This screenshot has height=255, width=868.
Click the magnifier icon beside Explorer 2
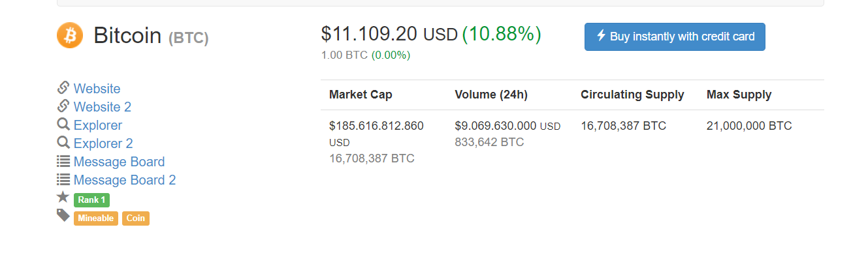pyautogui.click(x=63, y=142)
